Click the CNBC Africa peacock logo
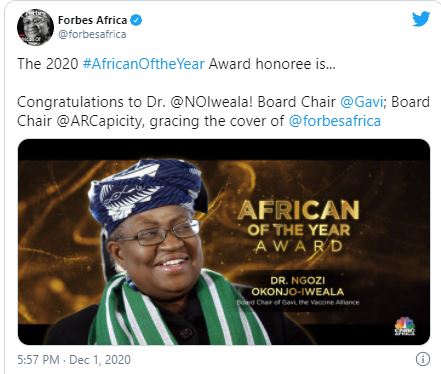 (x=405, y=326)
